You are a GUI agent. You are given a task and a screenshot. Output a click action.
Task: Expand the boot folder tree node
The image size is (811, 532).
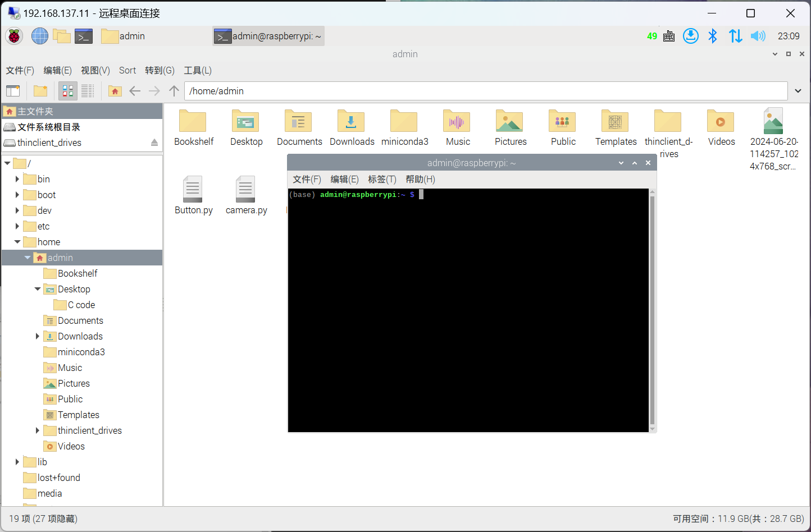[x=17, y=195]
